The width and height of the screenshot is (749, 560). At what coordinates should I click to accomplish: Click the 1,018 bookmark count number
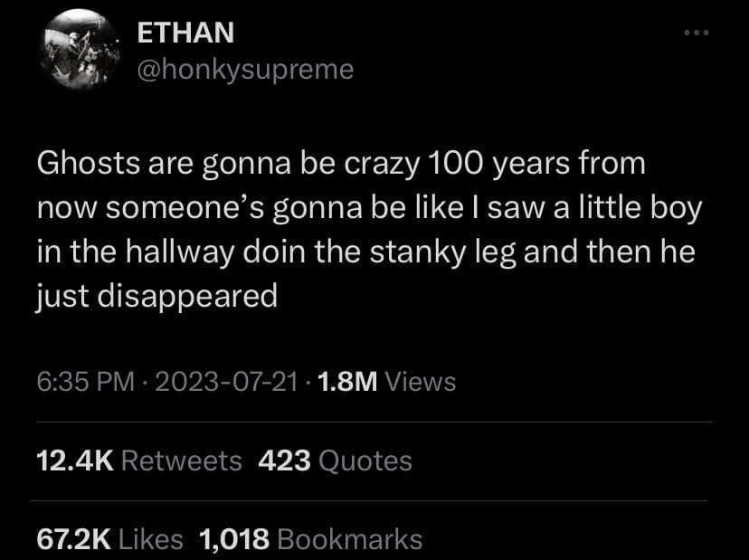coord(233,539)
